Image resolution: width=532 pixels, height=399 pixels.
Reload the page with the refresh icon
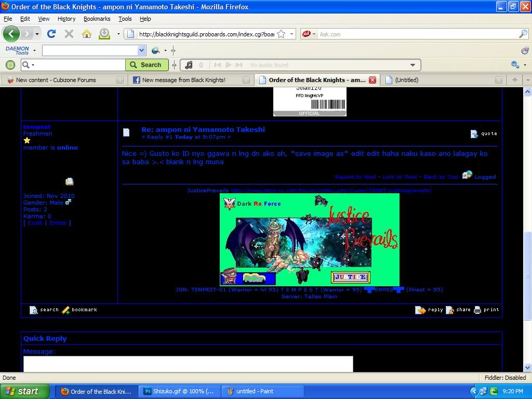click(51, 34)
